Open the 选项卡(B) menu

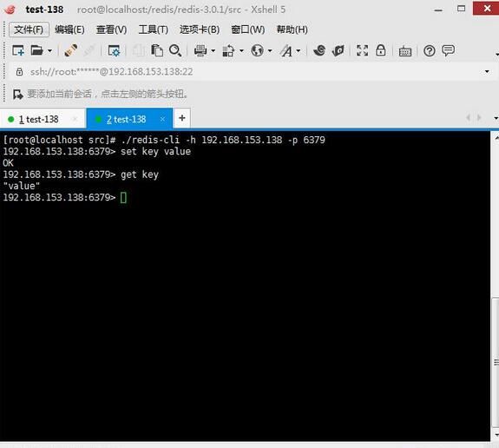point(200,30)
